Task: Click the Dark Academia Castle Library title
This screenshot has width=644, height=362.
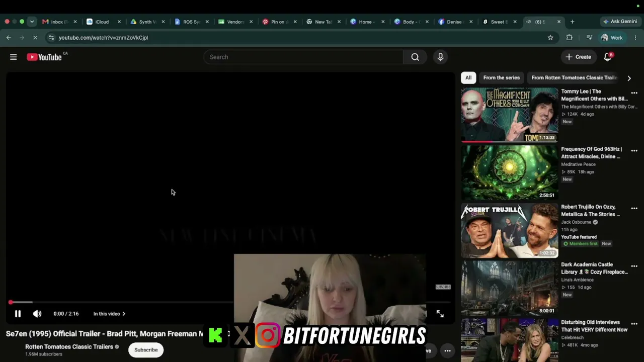Action: point(594,268)
